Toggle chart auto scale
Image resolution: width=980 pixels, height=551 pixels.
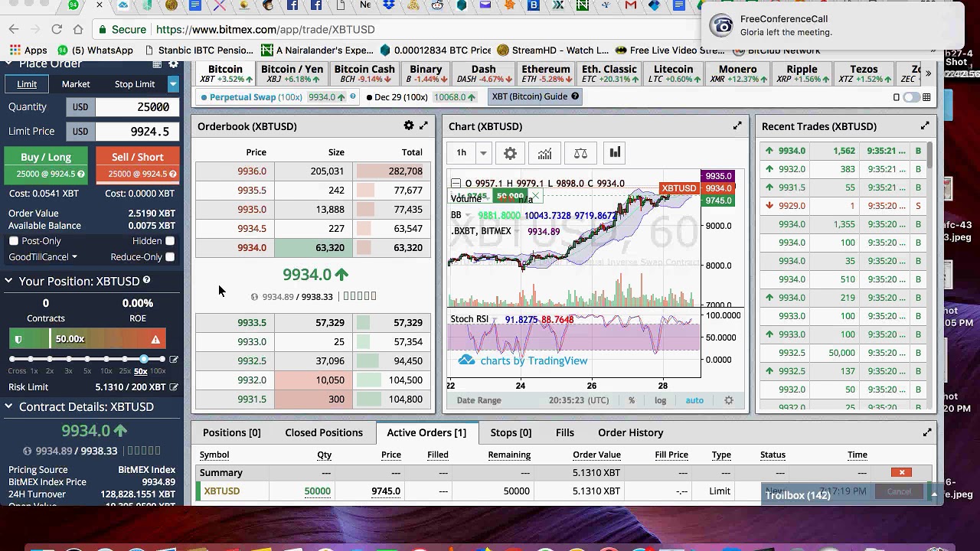pyautogui.click(x=694, y=400)
